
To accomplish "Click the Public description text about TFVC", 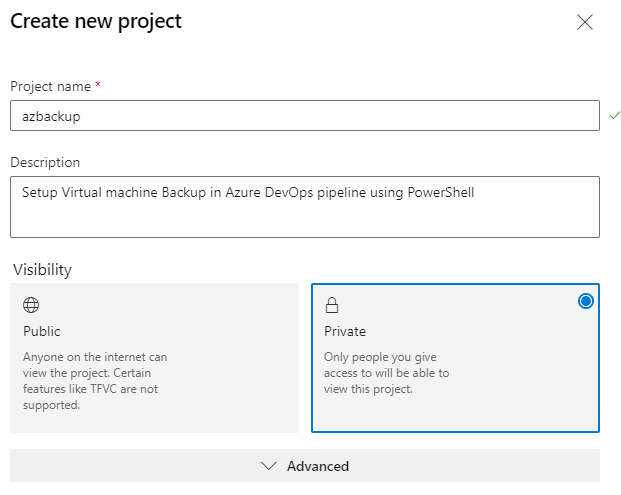I will pyautogui.click(x=95, y=381).
